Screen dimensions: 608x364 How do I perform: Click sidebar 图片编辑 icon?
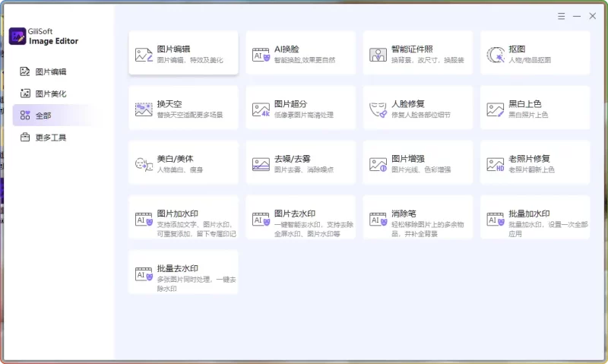25,71
